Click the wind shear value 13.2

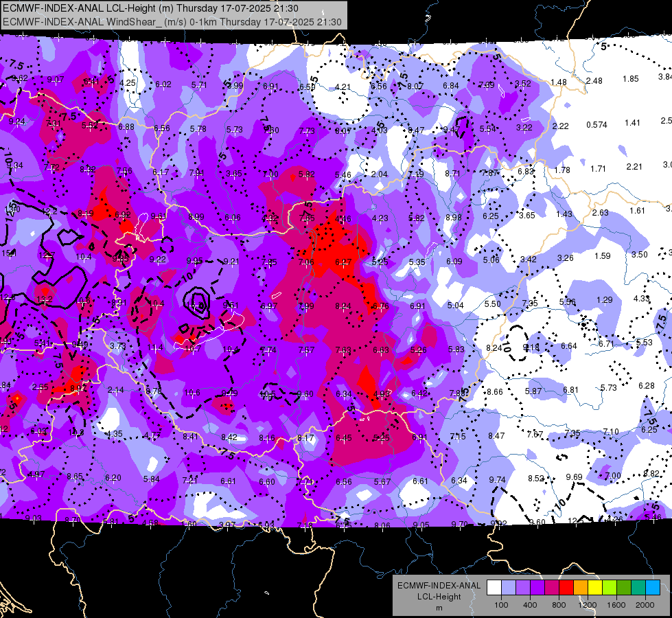point(45,299)
